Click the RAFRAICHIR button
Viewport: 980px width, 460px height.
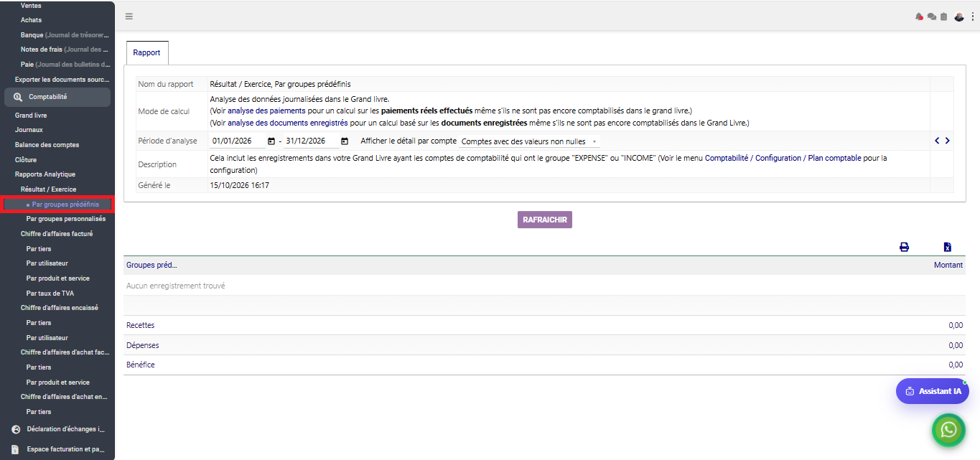coord(545,220)
